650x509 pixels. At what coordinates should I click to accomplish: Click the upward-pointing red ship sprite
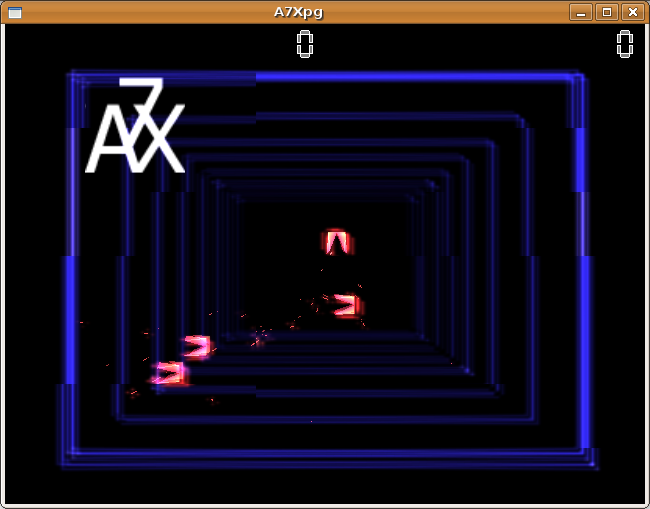(337, 242)
